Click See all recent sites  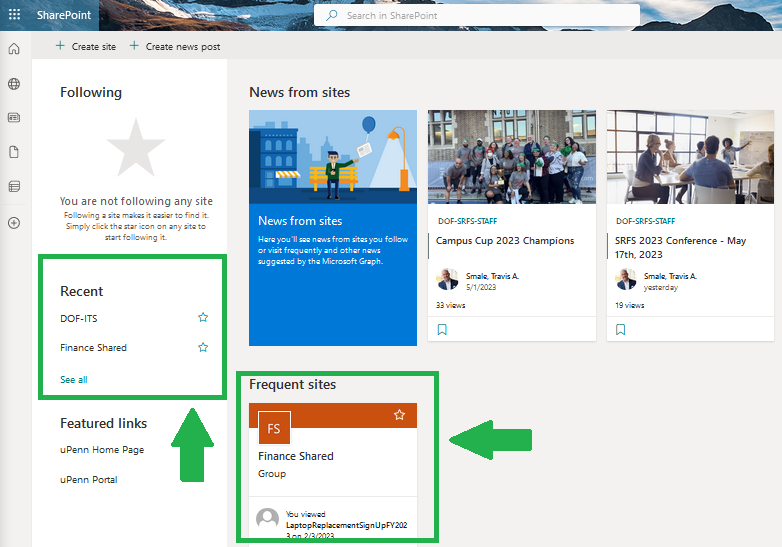(74, 379)
